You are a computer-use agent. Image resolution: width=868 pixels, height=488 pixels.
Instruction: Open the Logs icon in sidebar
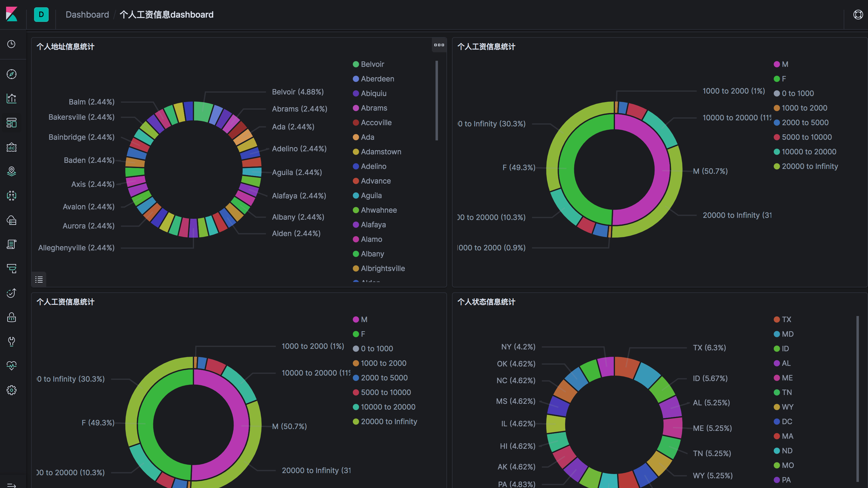12,244
